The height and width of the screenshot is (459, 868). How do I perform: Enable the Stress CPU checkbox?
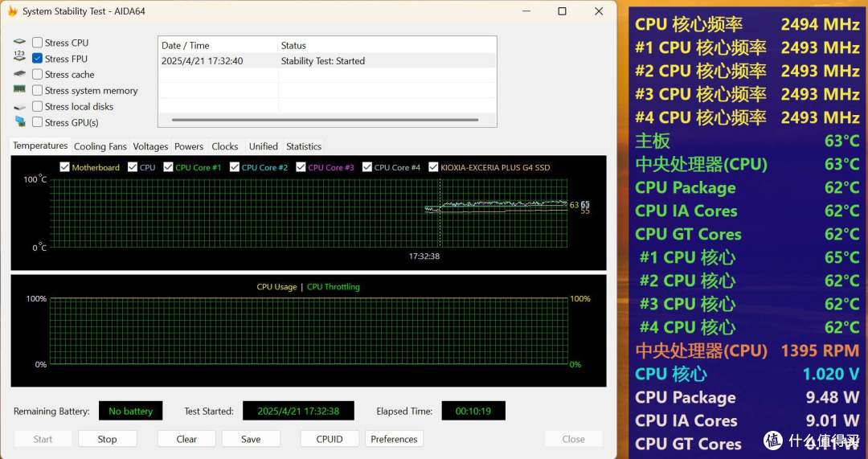point(37,43)
